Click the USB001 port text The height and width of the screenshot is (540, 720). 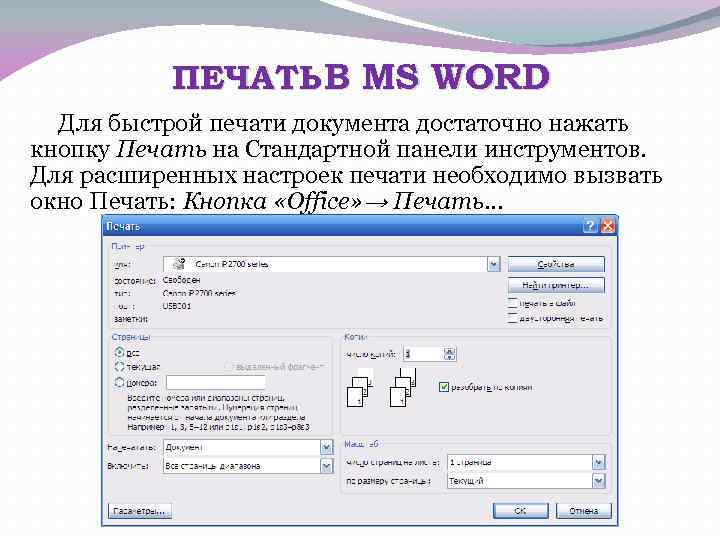(177, 306)
